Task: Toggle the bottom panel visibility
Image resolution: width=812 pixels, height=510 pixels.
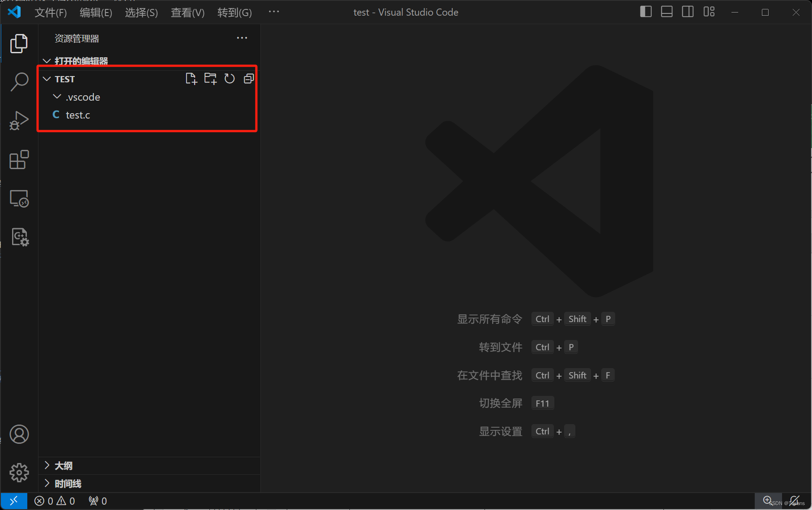Action: coord(667,12)
